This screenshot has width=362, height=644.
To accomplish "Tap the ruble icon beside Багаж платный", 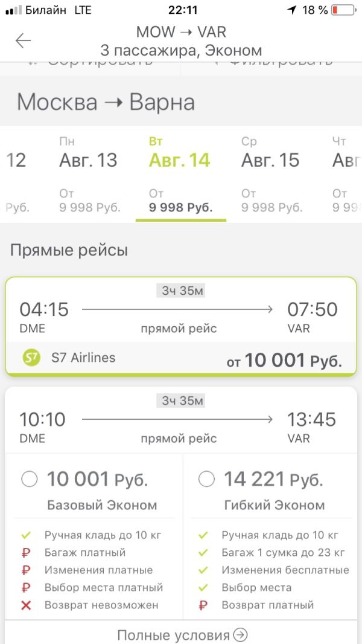I will pos(26,552).
